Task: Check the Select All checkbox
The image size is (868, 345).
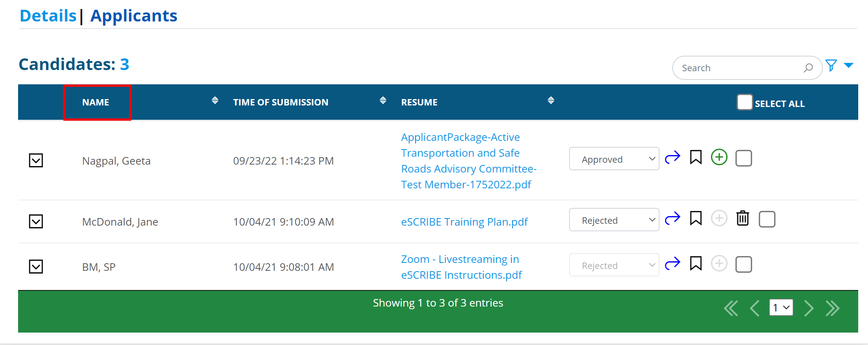Action: coord(745,102)
